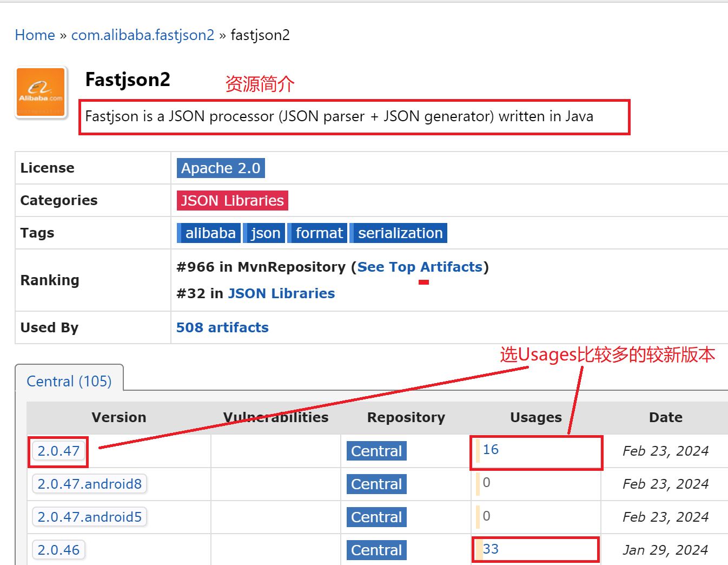View the 508 artifacts link

tap(222, 327)
